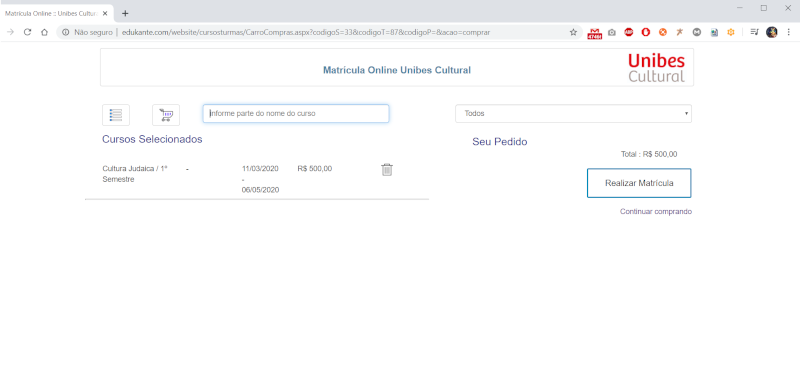Open the AdBlock Plus extension

[x=629, y=32]
